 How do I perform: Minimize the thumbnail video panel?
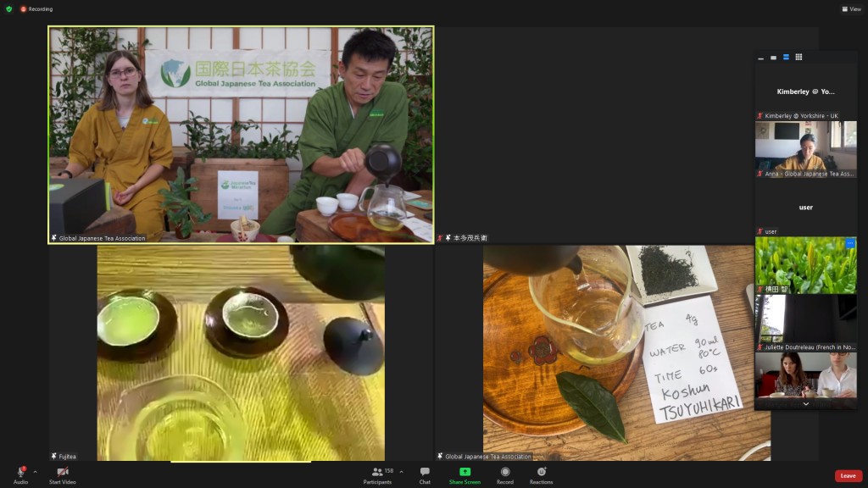click(761, 58)
